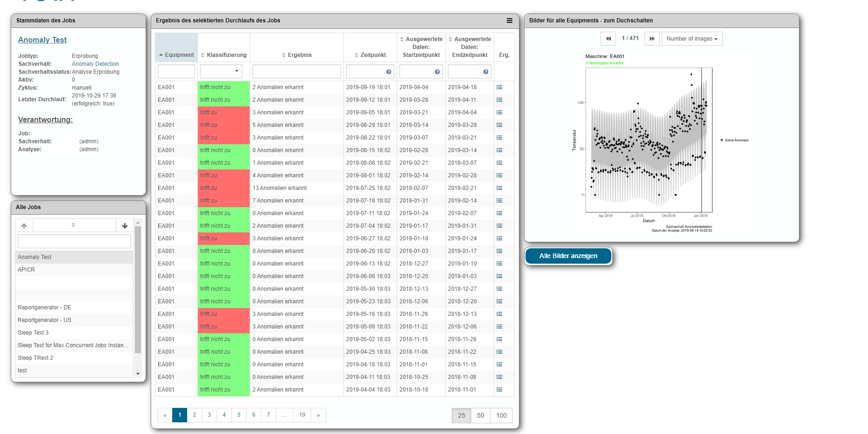Open result details icon for 2019-08-08 18:02 row
Screen dimensions: 868x434
[499, 163]
